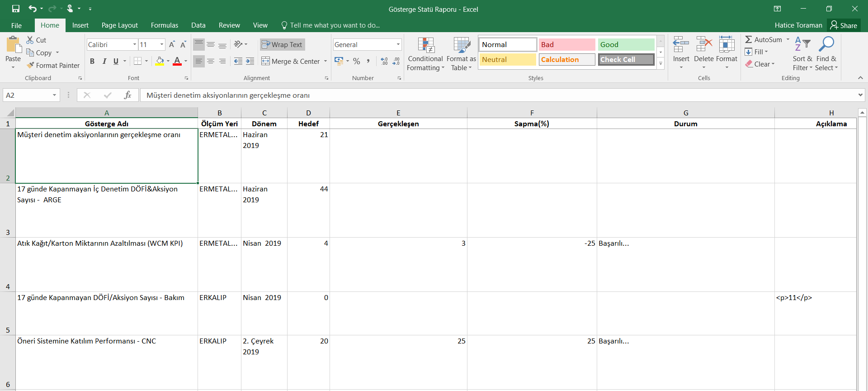
Task: Toggle Wrap Text for the cell
Action: (282, 44)
